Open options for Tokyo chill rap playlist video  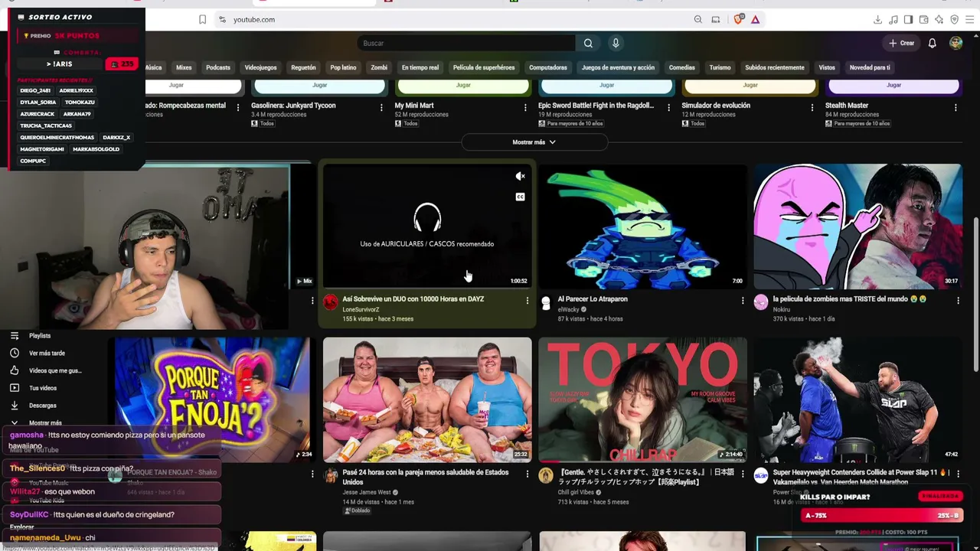click(742, 474)
